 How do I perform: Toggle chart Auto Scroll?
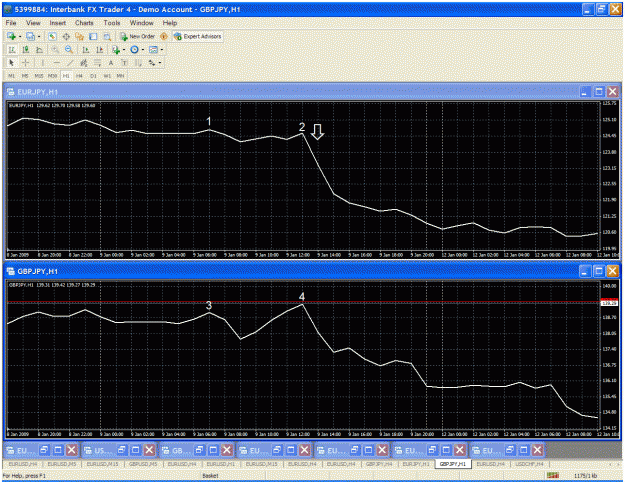(86, 49)
